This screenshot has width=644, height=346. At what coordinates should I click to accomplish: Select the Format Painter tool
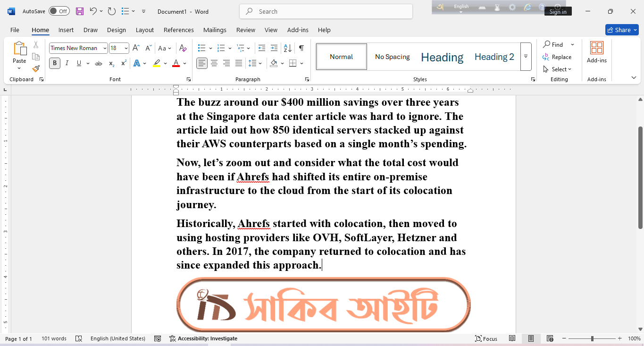coord(36,68)
